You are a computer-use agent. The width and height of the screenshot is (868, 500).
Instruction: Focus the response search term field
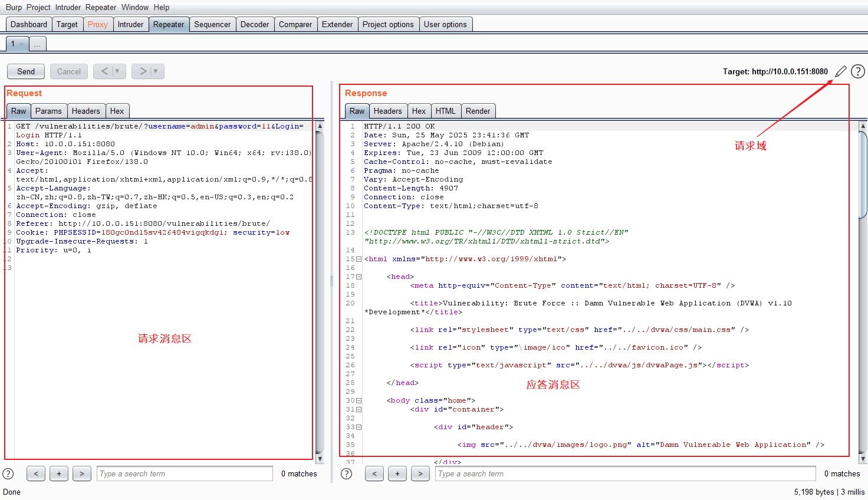(x=626, y=473)
